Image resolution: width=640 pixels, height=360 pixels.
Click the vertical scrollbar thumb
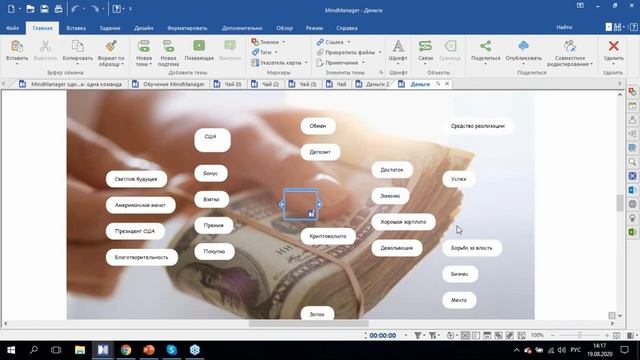click(x=620, y=203)
